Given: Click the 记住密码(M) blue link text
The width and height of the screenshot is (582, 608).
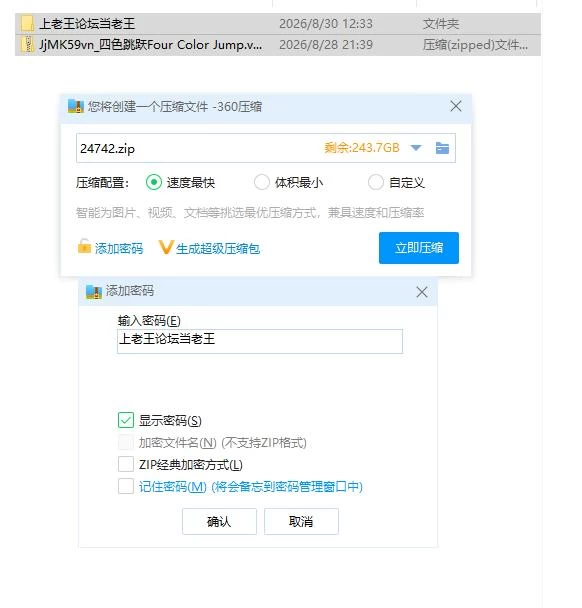Looking at the screenshot, I should [250, 486].
